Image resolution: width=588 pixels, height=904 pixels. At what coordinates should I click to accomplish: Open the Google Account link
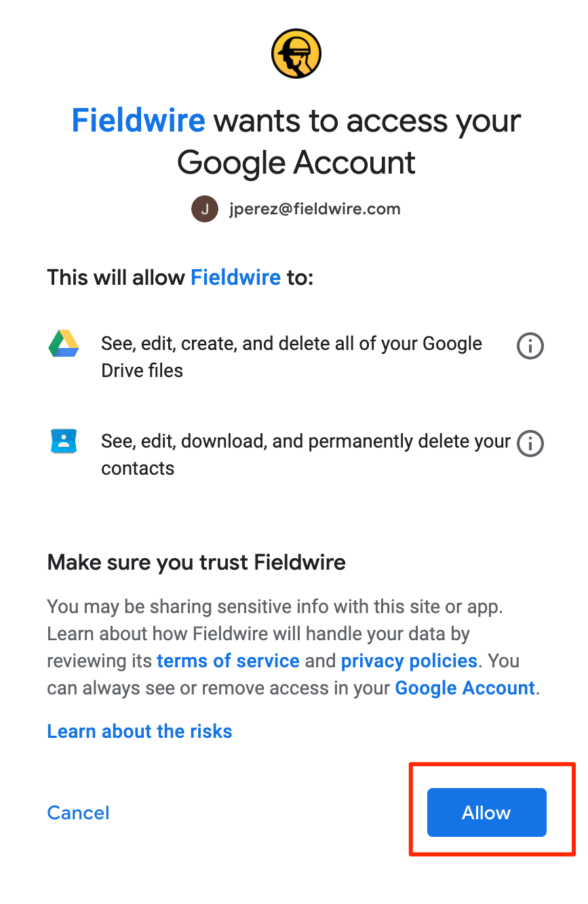pyautogui.click(x=465, y=688)
